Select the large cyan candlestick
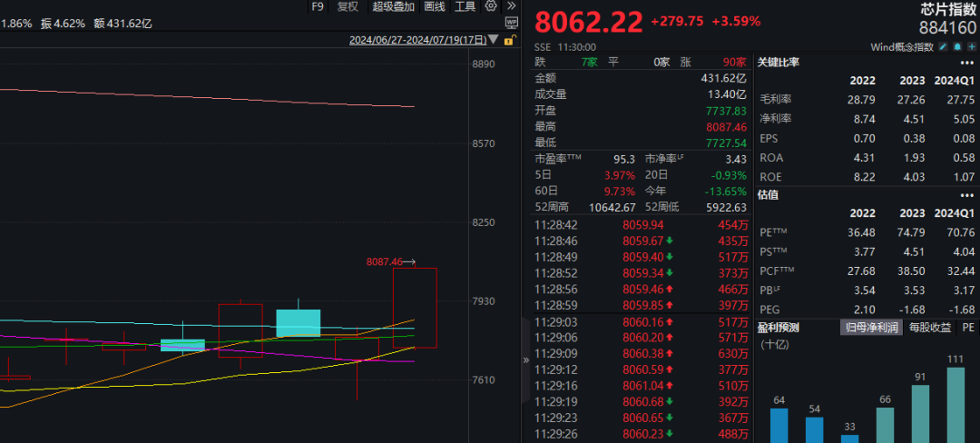Image resolution: width=980 pixels, height=443 pixels. click(x=299, y=322)
